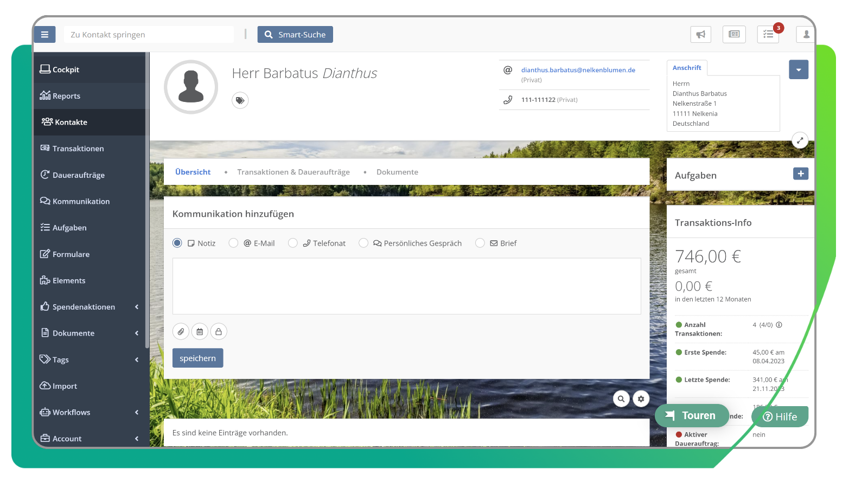Open the calendar icon below the note field
Image resolution: width=868 pixels, height=488 pixels.
point(200,331)
